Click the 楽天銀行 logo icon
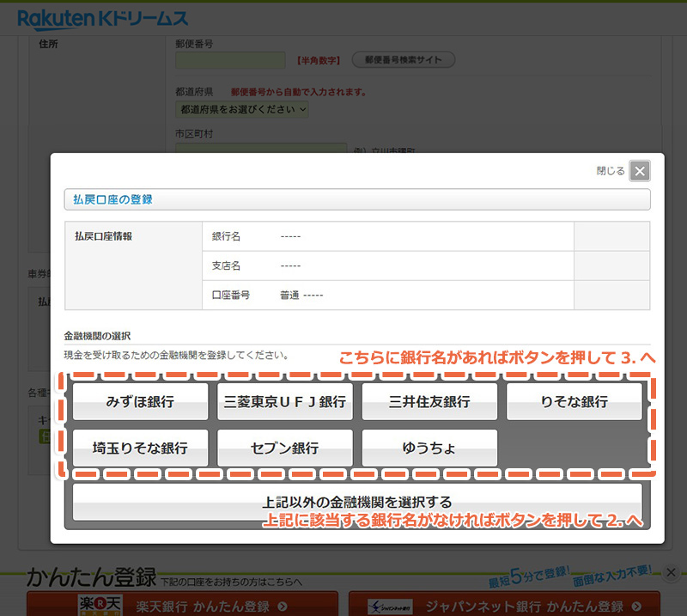Viewport: 687px width, 616px height. coord(100,605)
